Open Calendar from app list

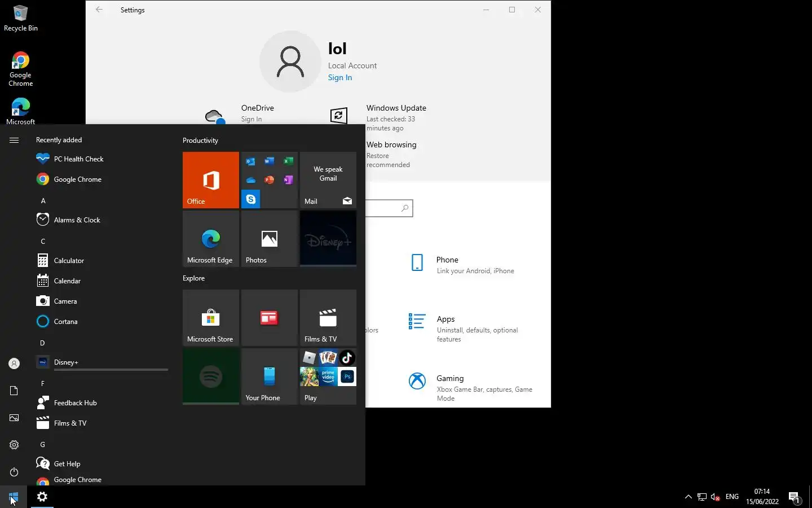[x=101, y=281]
